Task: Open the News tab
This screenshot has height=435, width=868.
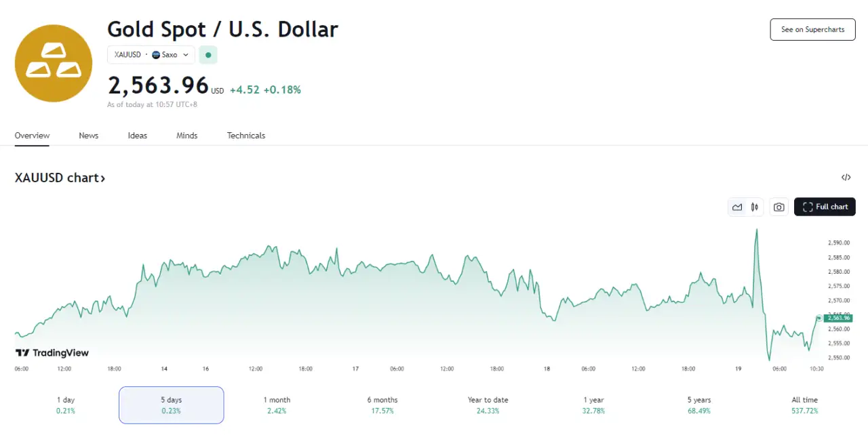Action: pyautogui.click(x=88, y=136)
